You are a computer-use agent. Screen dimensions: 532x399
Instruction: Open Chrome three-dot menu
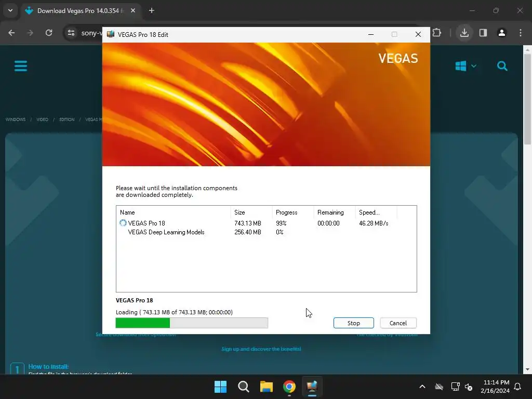521,33
